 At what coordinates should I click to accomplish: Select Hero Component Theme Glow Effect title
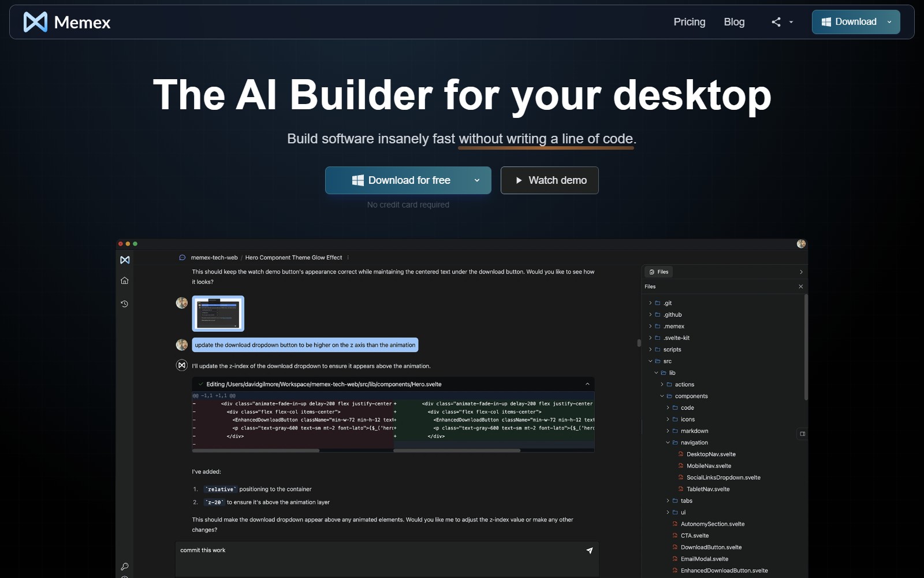[x=293, y=258]
